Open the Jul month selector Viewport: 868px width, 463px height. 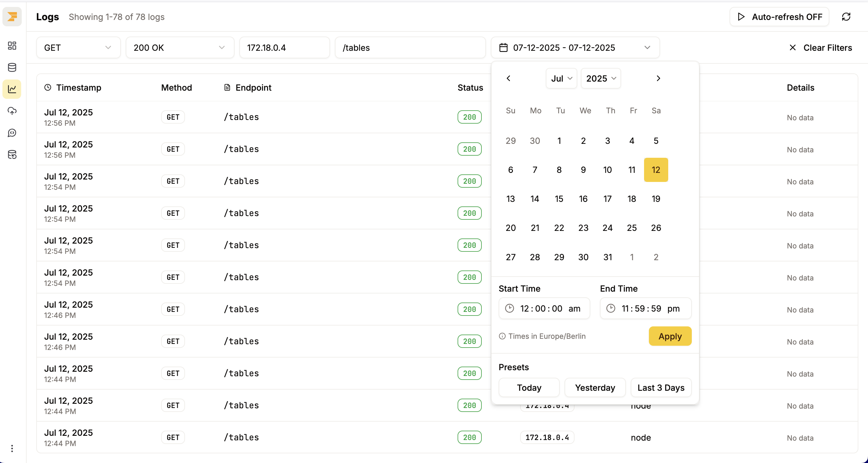[561, 79]
